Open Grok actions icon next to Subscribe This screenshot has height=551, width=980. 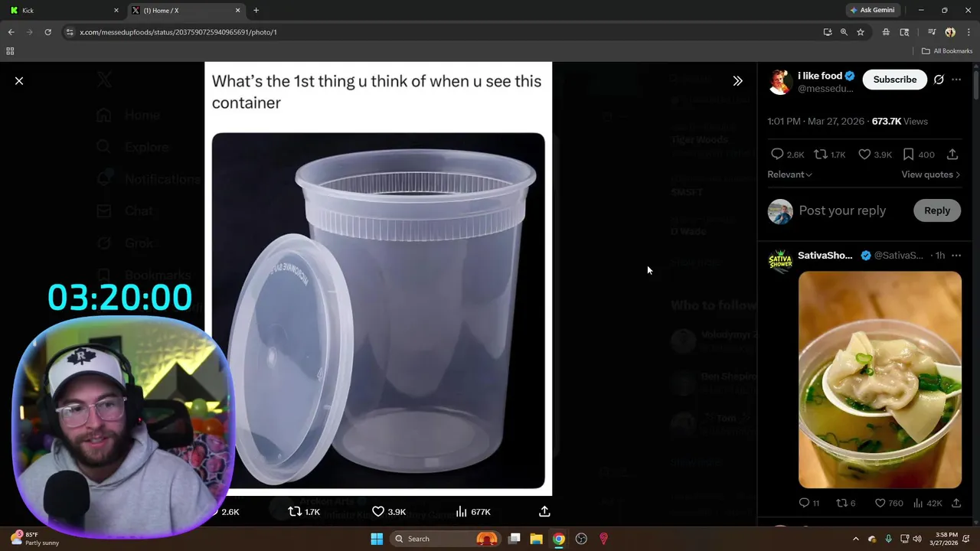pos(939,80)
